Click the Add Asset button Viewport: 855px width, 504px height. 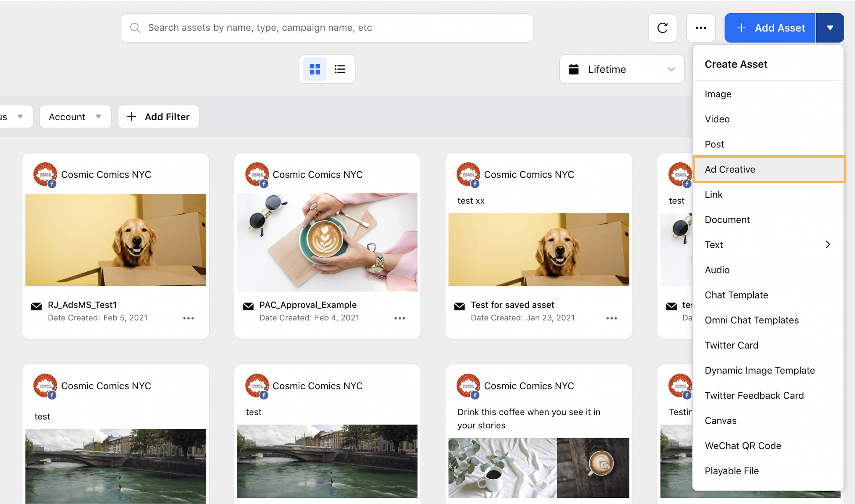point(769,28)
